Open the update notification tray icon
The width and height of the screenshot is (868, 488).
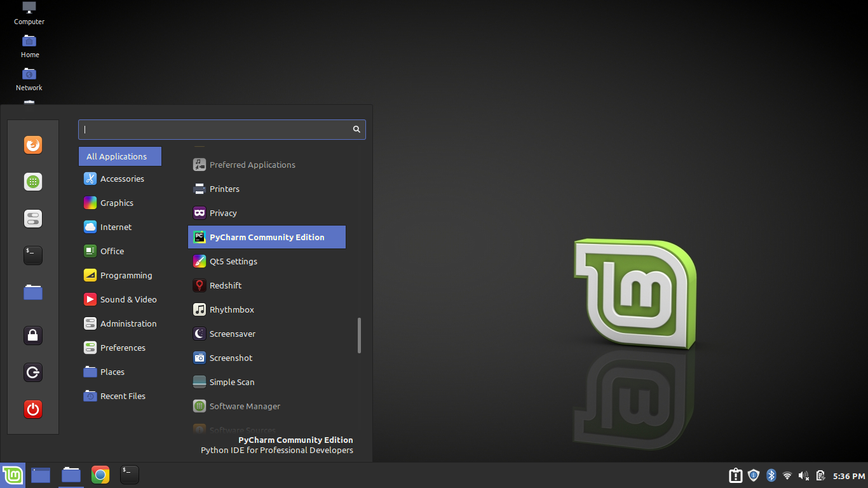point(735,475)
